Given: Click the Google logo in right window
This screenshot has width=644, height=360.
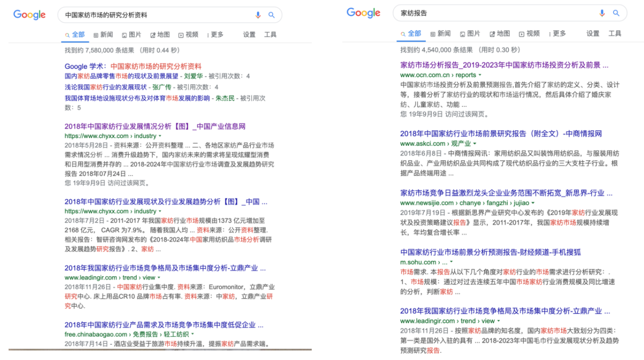Looking at the screenshot, I should [x=363, y=13].
